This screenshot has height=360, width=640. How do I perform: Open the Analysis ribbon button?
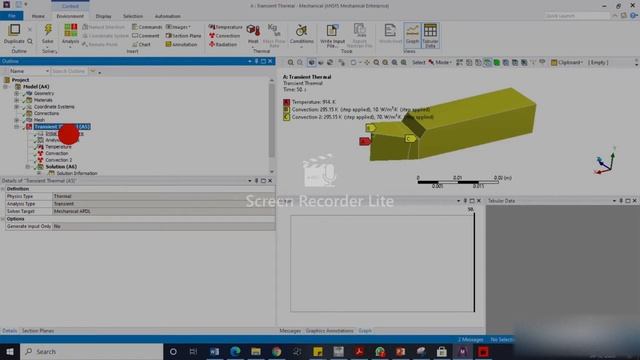pos(70,34)
